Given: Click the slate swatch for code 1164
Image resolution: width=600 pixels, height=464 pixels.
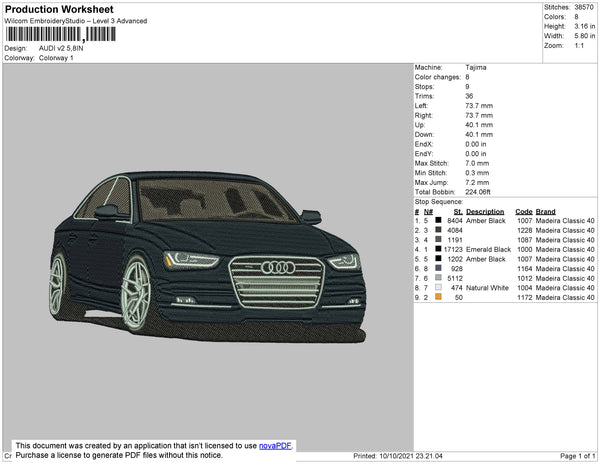Looking at the screenshot, I should [438, 268].
